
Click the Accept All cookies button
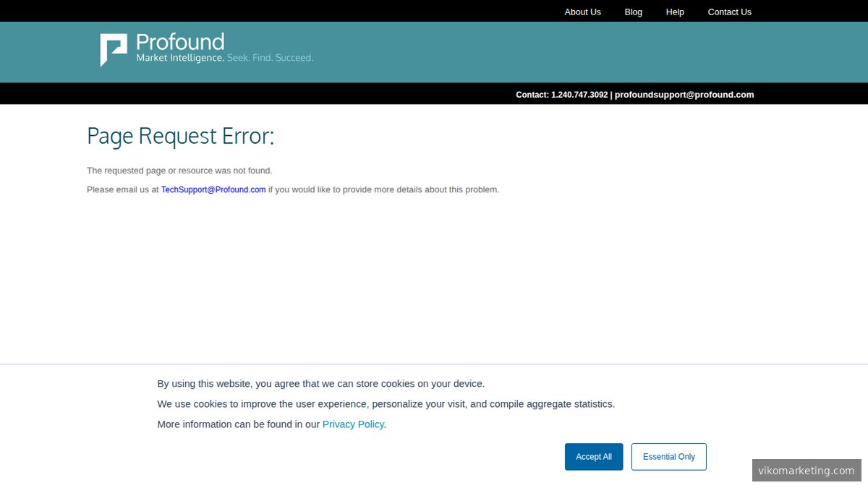(x=594, y=456)
